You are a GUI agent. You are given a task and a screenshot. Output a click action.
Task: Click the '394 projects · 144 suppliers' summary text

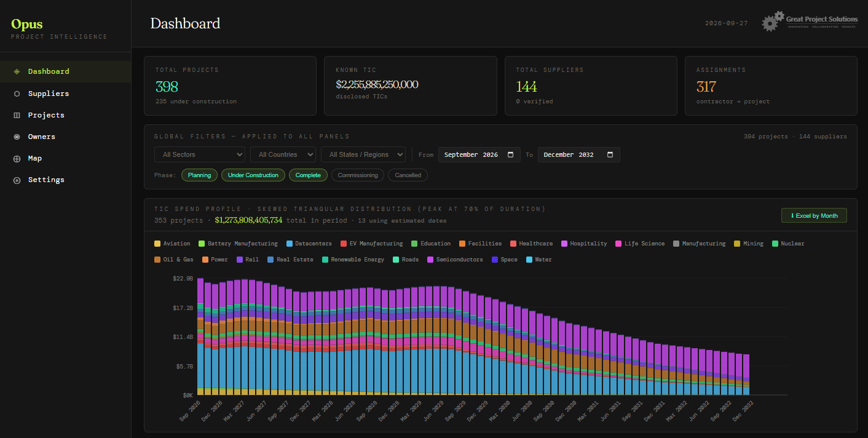point(795,137)
